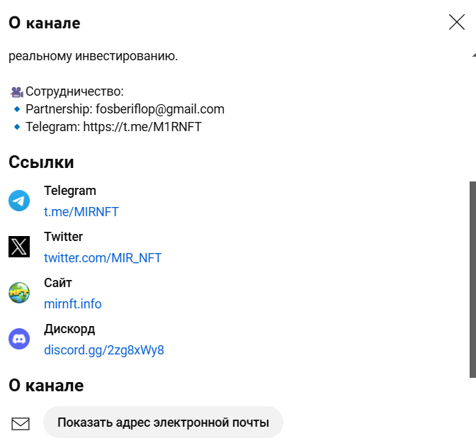Screen dimensions: 476x448
Task: Click the Ссылки section heading
Action: pyautogui.click(x=41, y=162)
